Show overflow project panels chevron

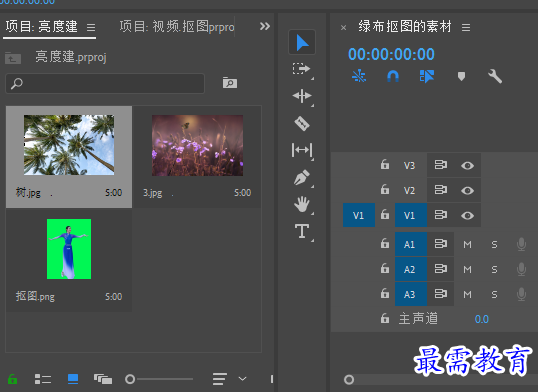[265, 26]
